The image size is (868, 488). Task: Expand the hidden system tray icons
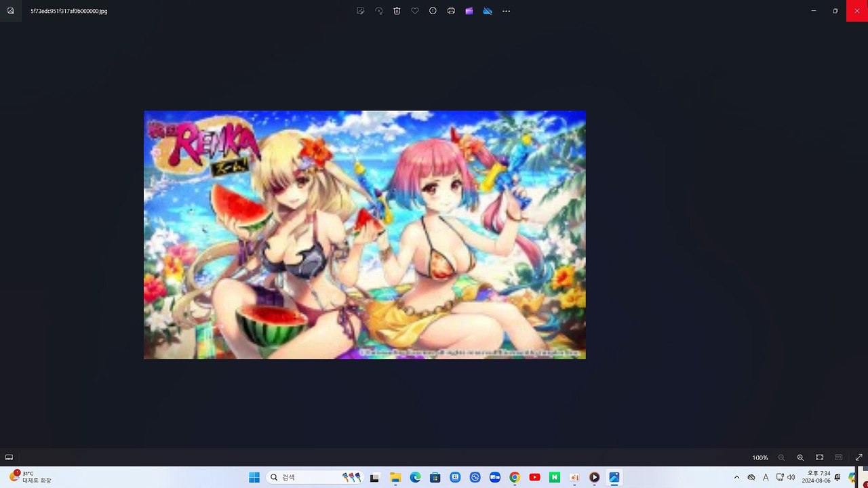737,477
